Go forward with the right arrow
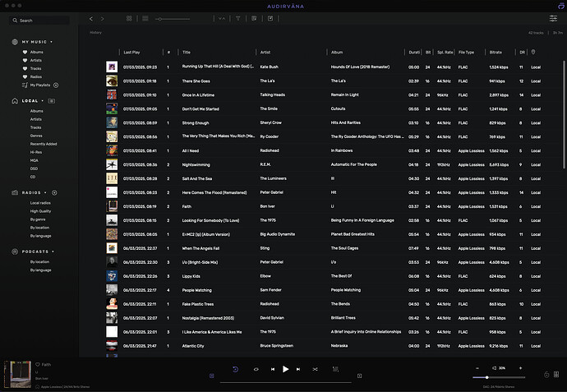The width and height of the screenshot is (567, 392). (103, 19)
